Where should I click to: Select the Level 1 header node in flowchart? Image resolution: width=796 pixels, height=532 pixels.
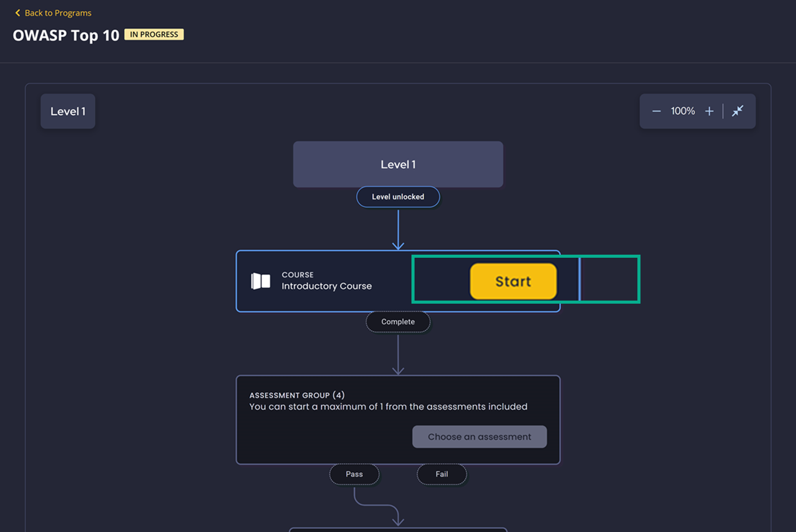click(x=398, y=165)
